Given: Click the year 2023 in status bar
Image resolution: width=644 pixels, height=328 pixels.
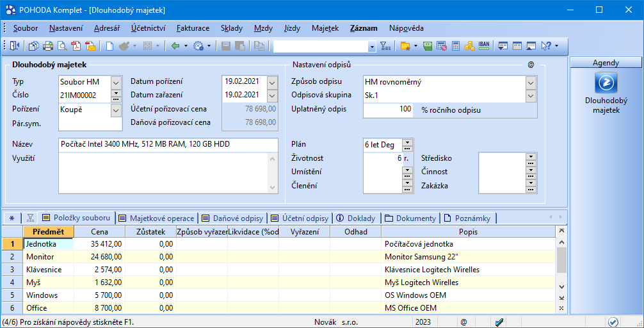Looking at the screenshot, I should [423, 322].
